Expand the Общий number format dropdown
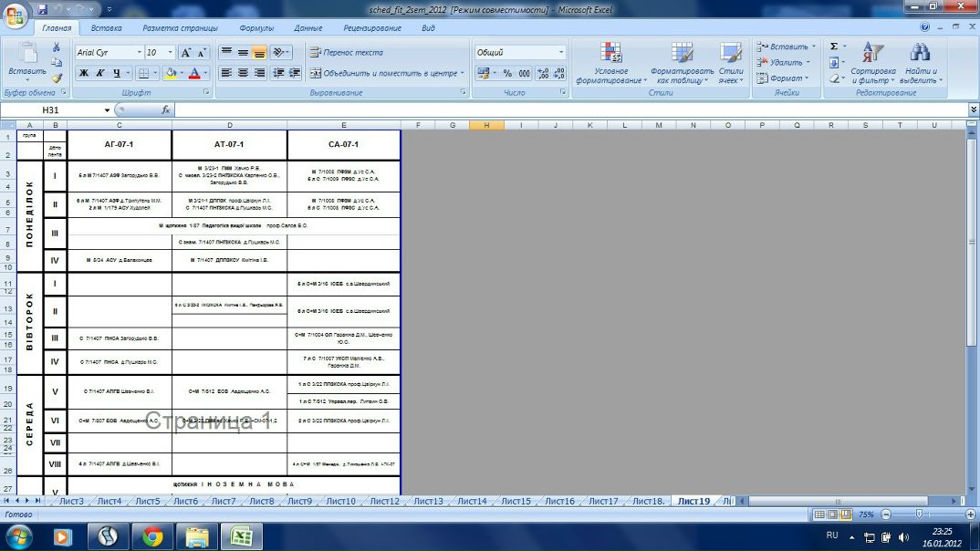The height and width of the screenshot is (551, 980). [x=561, y=52]
